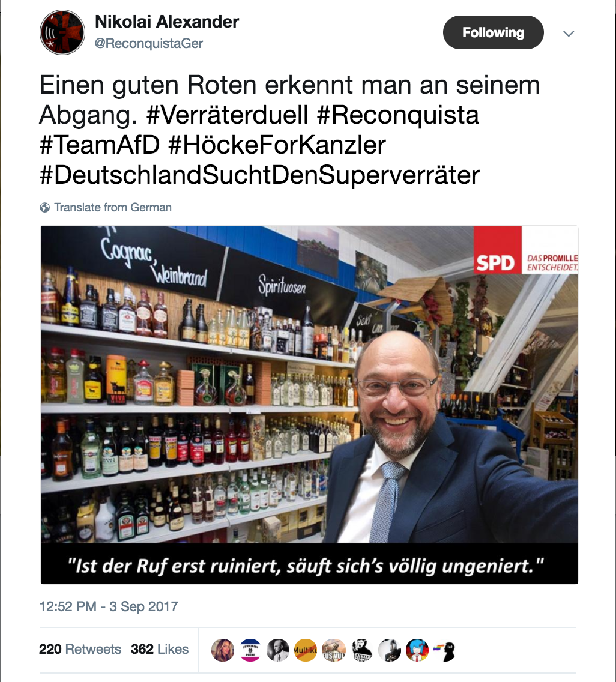
Task: Open the Straight Pride flag avatar
Action: point(250,650)
